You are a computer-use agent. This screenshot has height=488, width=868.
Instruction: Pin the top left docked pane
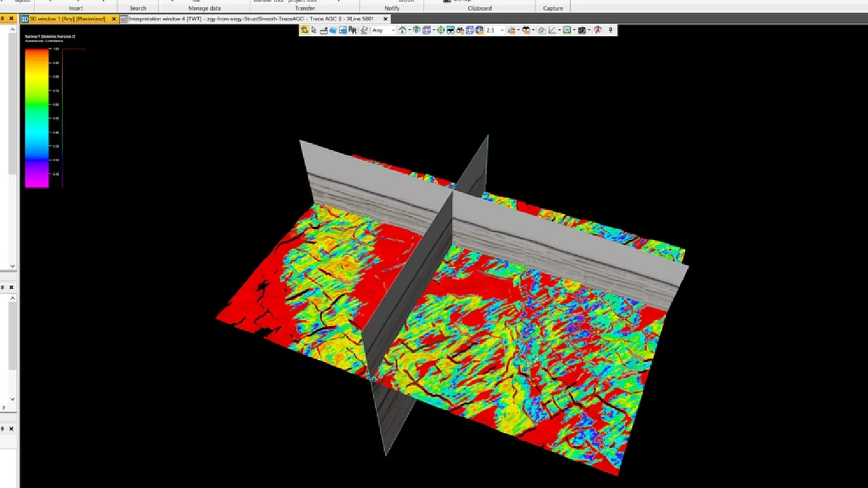pyautogui.click(x=3, y=19)
